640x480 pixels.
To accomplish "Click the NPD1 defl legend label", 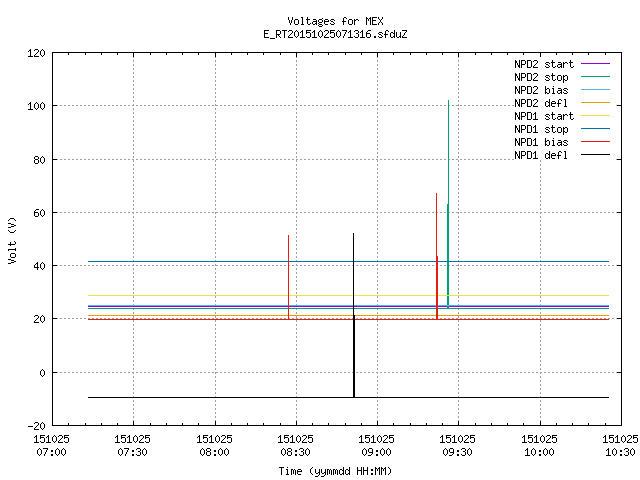I will (x=541, y=156).
